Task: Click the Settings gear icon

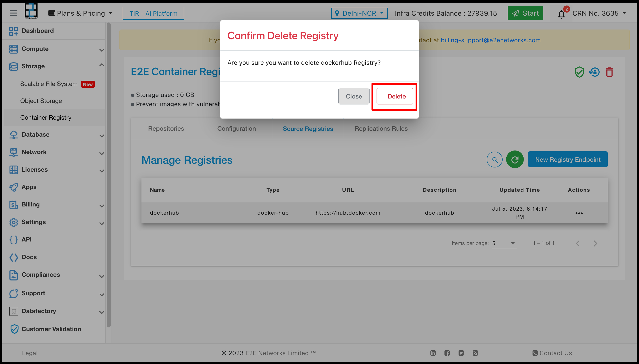Action: (13, 222)
